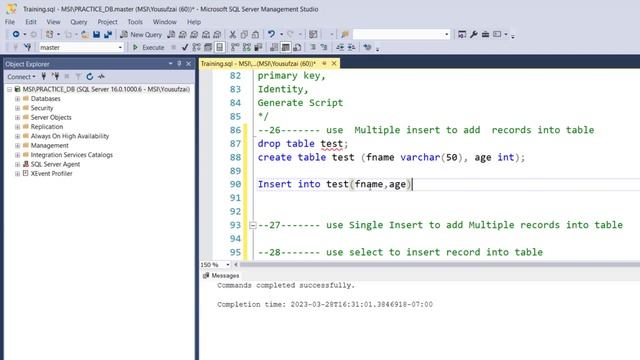Open the Query Options icon
This screenshot has height=360, width=640.
208,48
